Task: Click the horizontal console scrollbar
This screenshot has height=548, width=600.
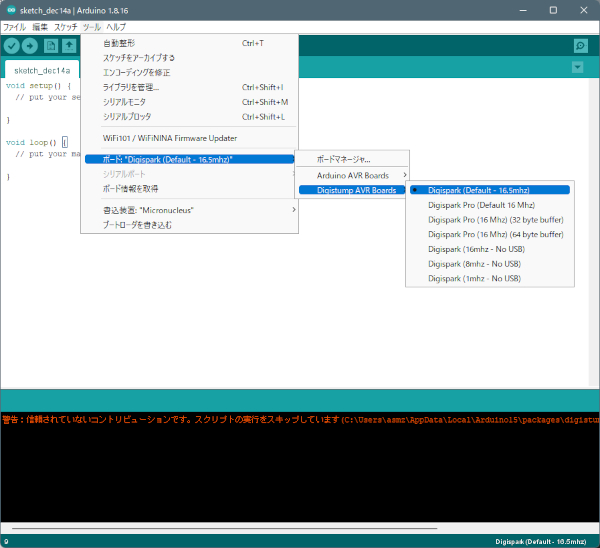Action: (225, 528)
